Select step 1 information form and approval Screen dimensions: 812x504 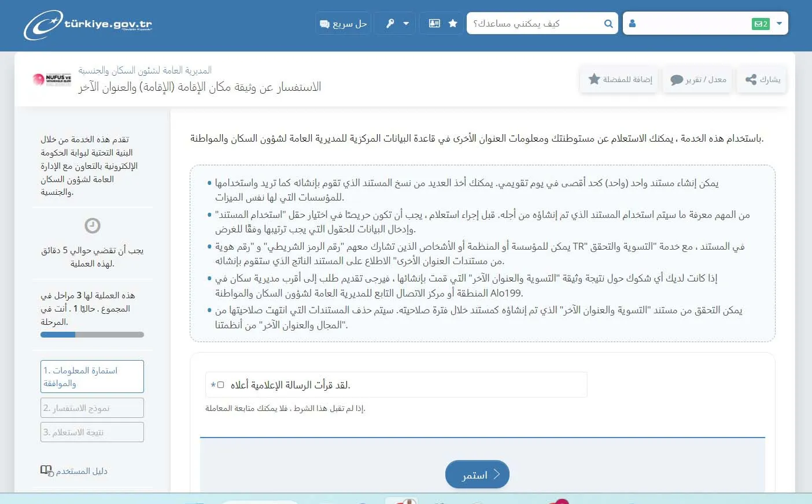[x=92, y=377]
